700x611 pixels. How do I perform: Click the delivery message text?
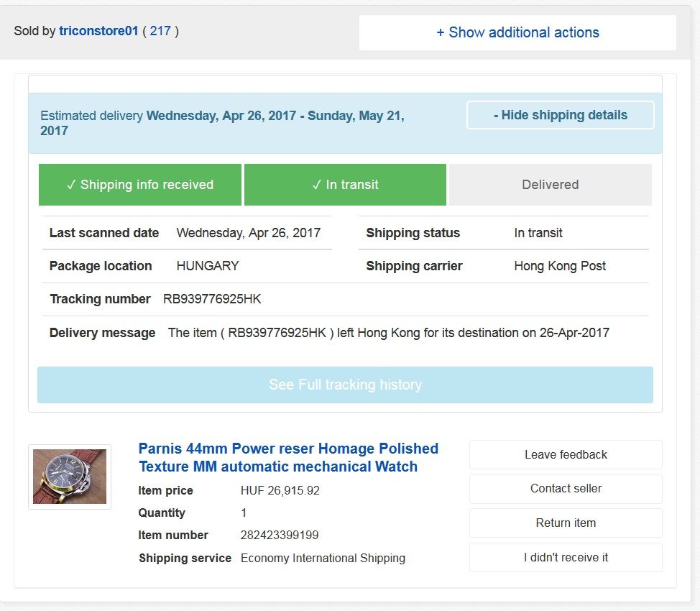click(388, 333)
